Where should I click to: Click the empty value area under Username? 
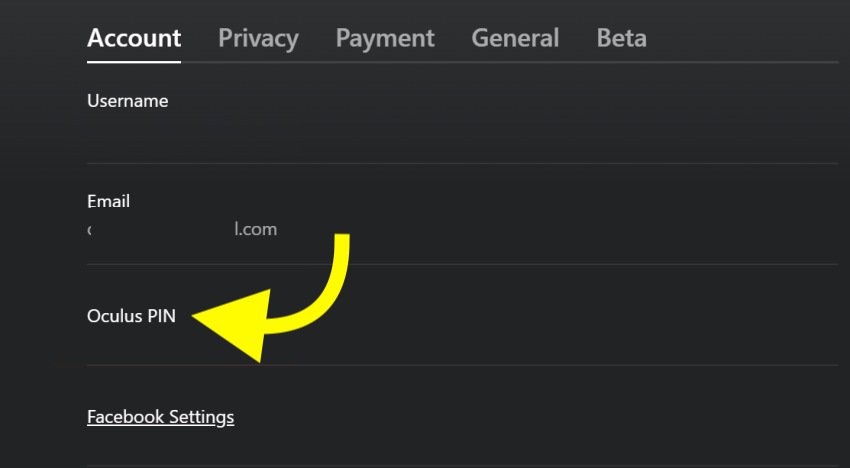pos(300,135)
